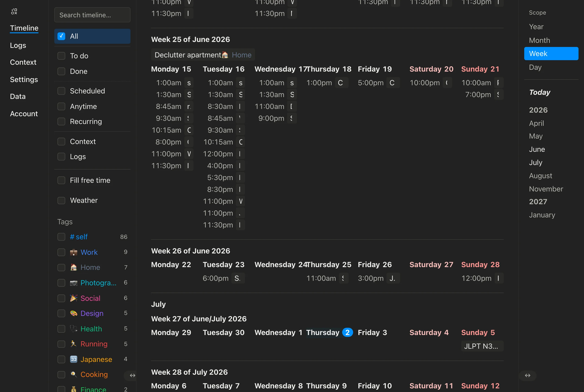Screen dimensions: 584x392
Task: Click the camera icon beside Photography tag
Action: click(x=73, y=283)
